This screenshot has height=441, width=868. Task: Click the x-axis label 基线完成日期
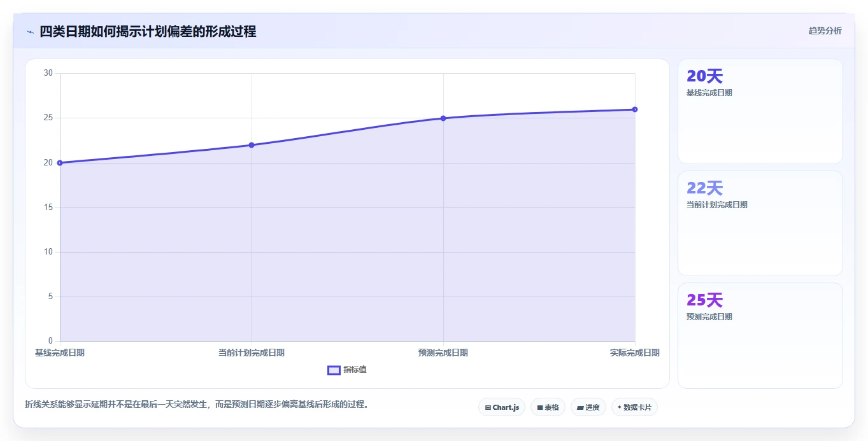60,353
